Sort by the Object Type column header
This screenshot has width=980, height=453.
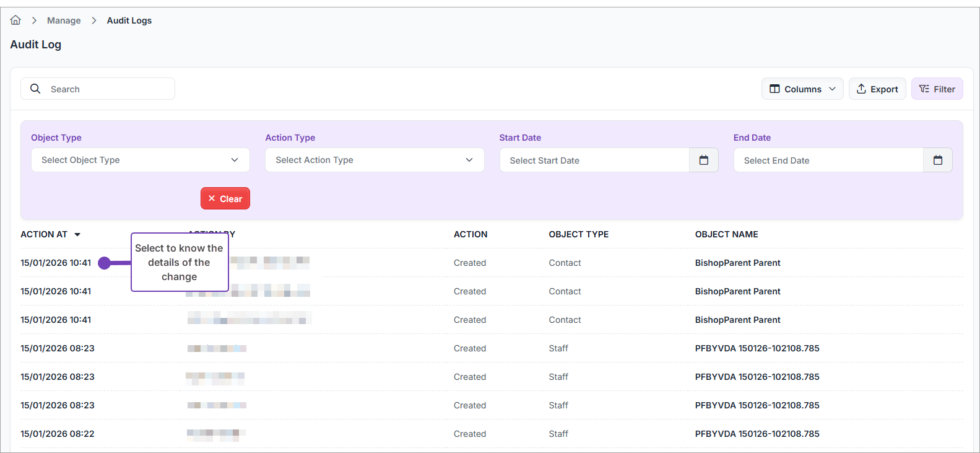(578, 234)
